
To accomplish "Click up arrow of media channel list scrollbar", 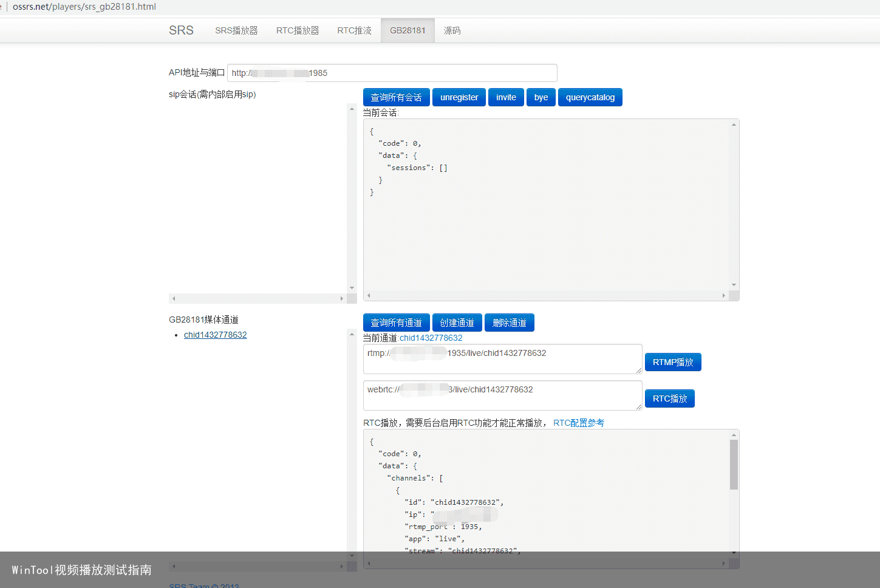I will point(352,334).
